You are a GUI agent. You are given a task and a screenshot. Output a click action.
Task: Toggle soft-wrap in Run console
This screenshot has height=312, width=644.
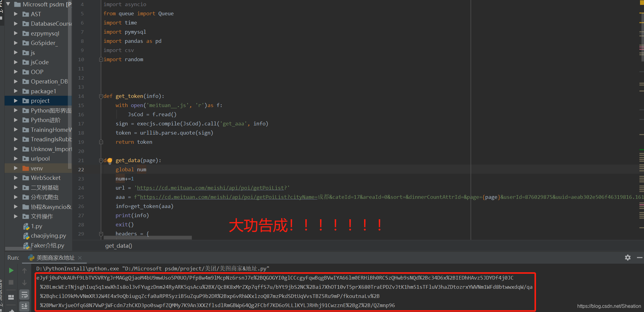click(24, 295)
